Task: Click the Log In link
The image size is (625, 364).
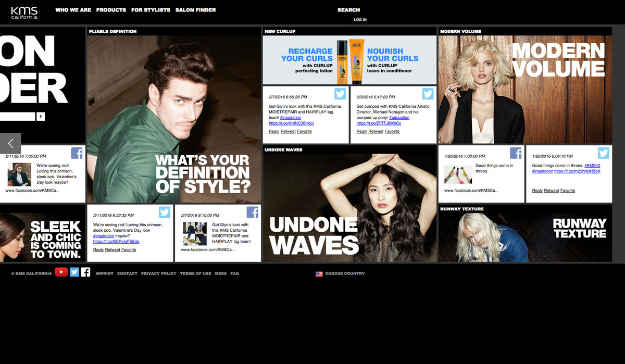Action: click(360, 20)
